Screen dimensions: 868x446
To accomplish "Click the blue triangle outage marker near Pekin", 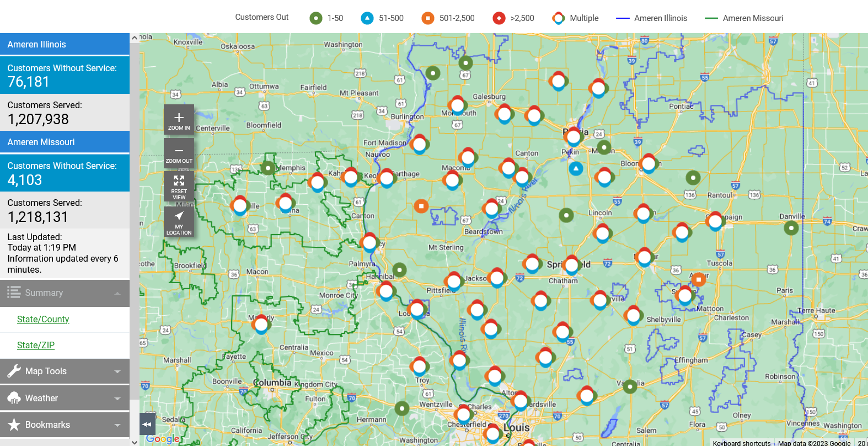I will pos(576,168).
